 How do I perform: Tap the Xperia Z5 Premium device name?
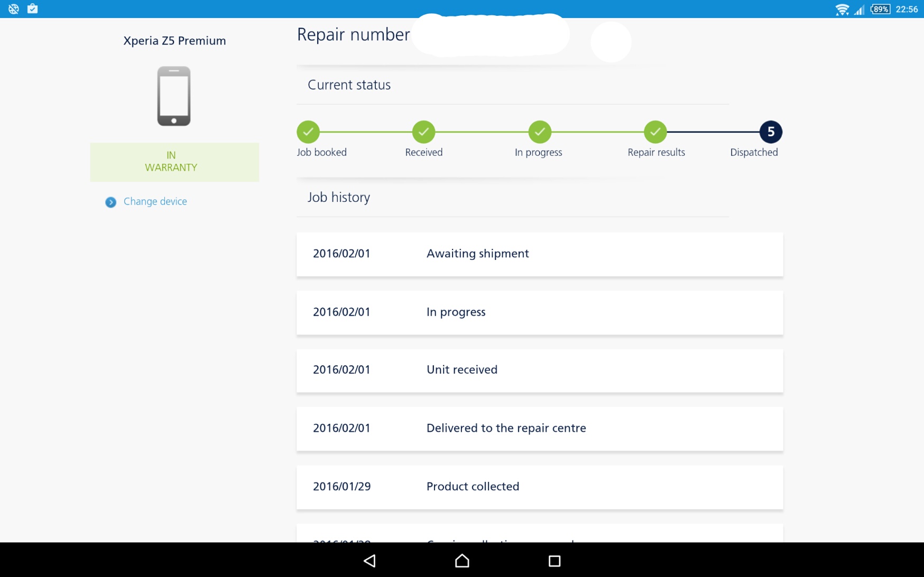click(x=174, y=41)
